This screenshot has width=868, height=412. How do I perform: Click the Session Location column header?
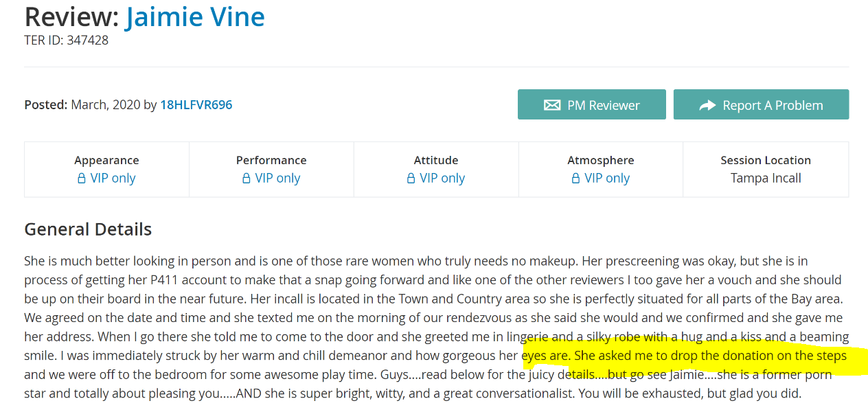(x=766, y=160)
